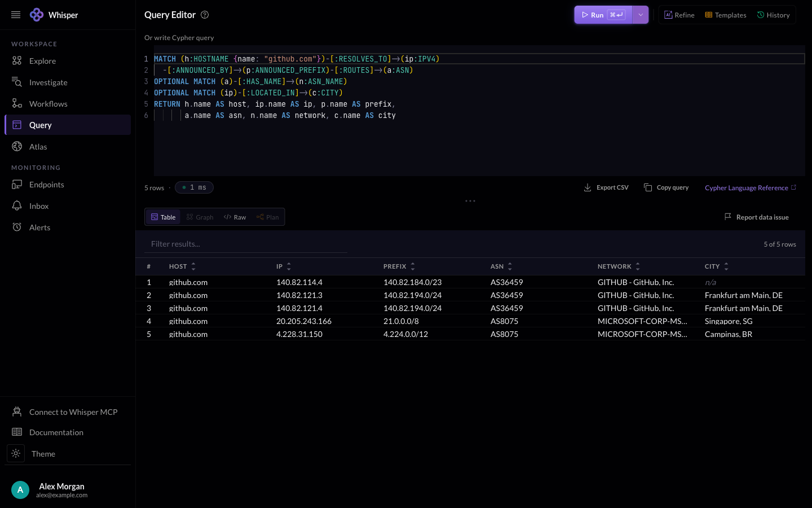Open the Inbox page
This screenshot has width=812, height=508.
point(68,206)
